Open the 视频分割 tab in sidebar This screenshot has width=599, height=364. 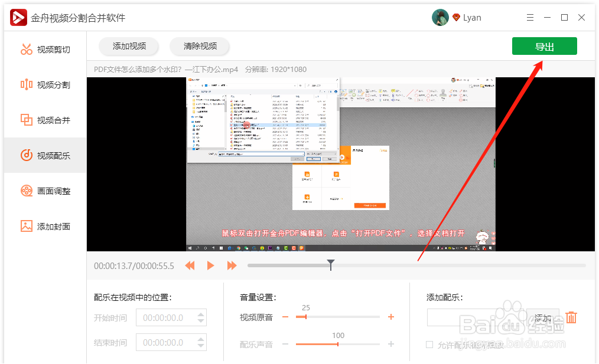click(45, 85)
